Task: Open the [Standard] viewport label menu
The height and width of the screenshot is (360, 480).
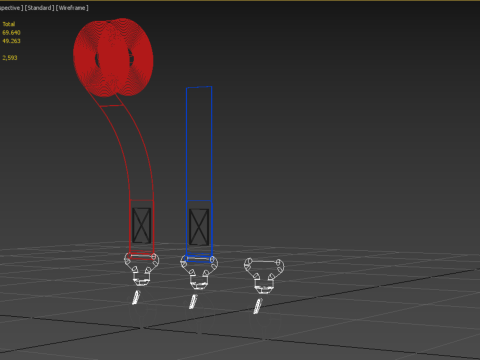Action: 39,8
